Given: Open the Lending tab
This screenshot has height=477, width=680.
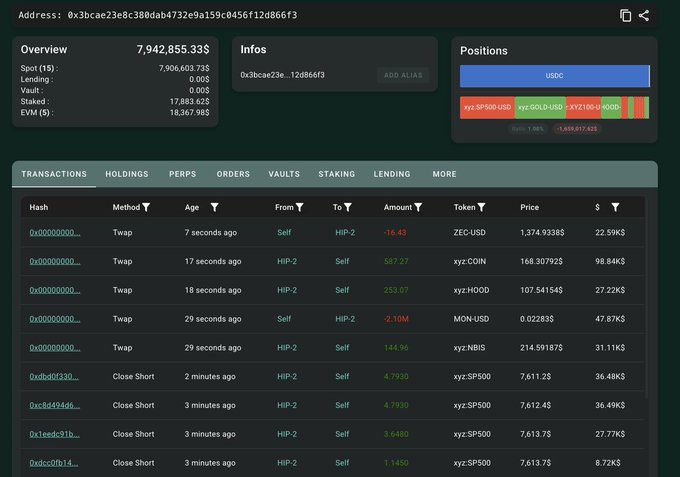Looking at the screenshot, I should pos(392,174).
